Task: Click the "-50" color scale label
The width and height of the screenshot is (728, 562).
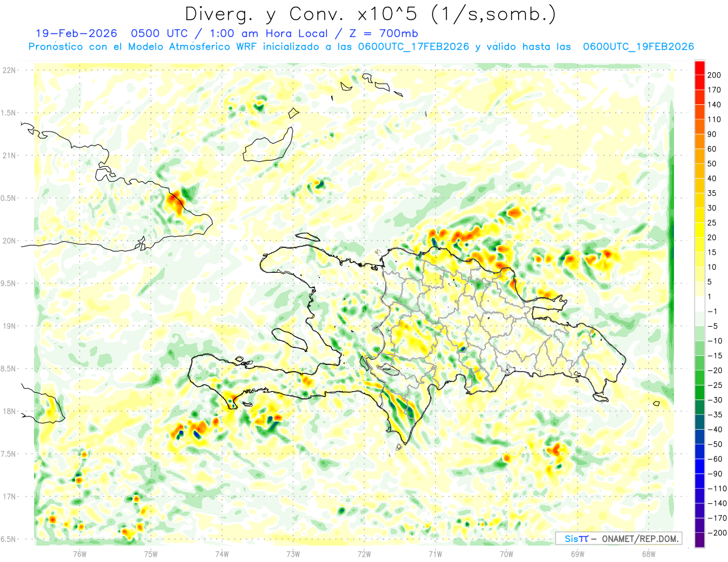Action: coord(716,444)
